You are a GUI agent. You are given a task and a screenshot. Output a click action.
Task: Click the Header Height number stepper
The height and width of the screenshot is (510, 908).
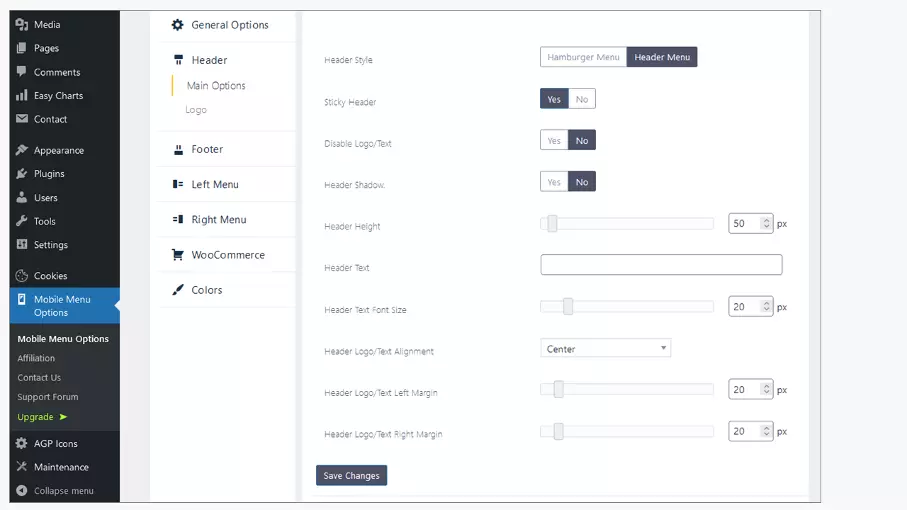coord(766,223)
